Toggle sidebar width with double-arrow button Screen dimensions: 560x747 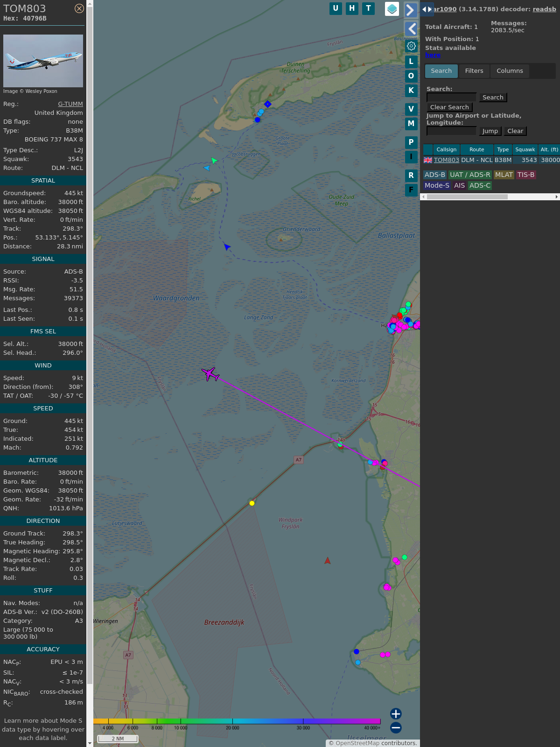(427, 9)
